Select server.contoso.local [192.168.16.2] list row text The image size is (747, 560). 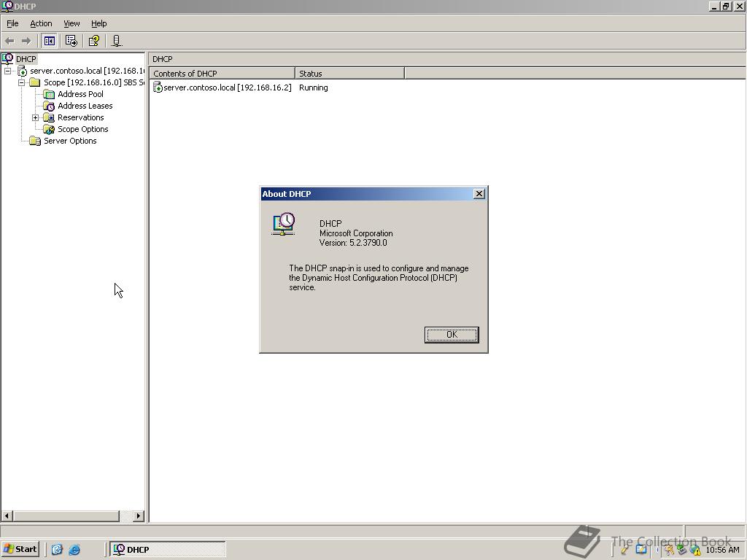click(x=228, y=87)
